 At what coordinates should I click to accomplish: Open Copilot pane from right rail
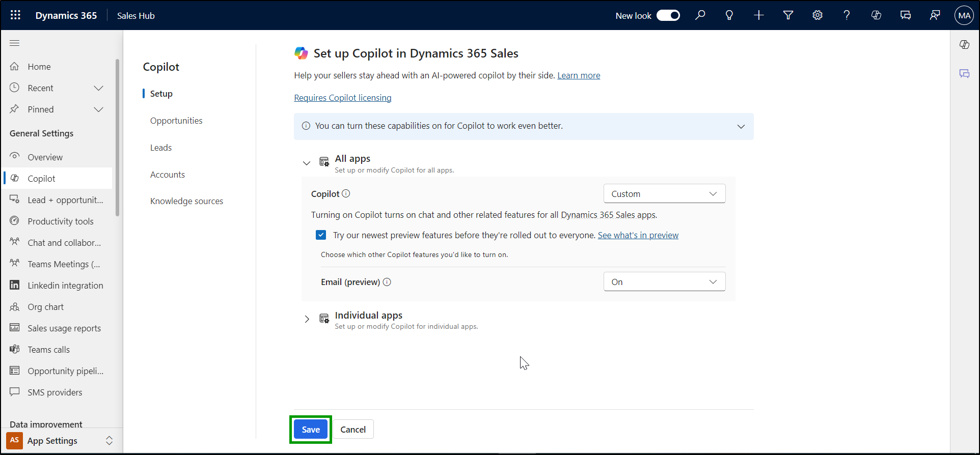(965, 45)
